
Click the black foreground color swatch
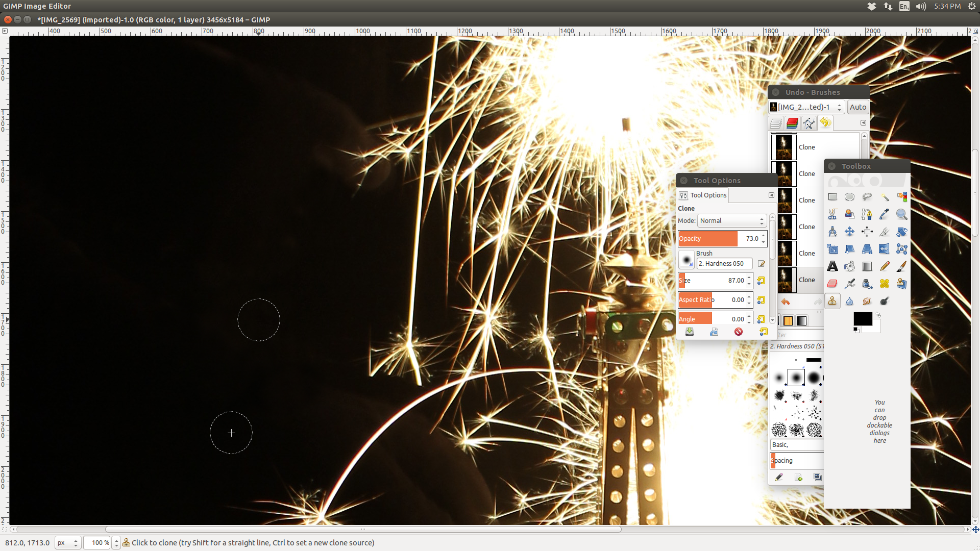pos(863,319)
